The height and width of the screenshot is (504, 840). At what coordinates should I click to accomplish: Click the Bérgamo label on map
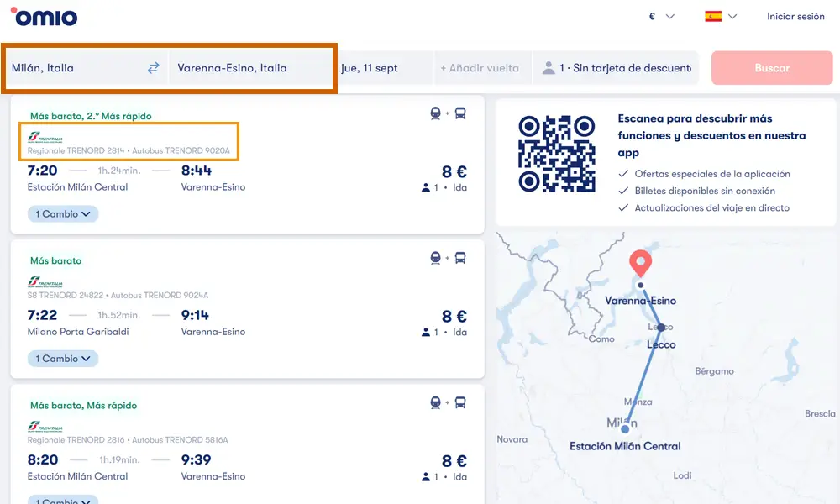tap(714, 371)
